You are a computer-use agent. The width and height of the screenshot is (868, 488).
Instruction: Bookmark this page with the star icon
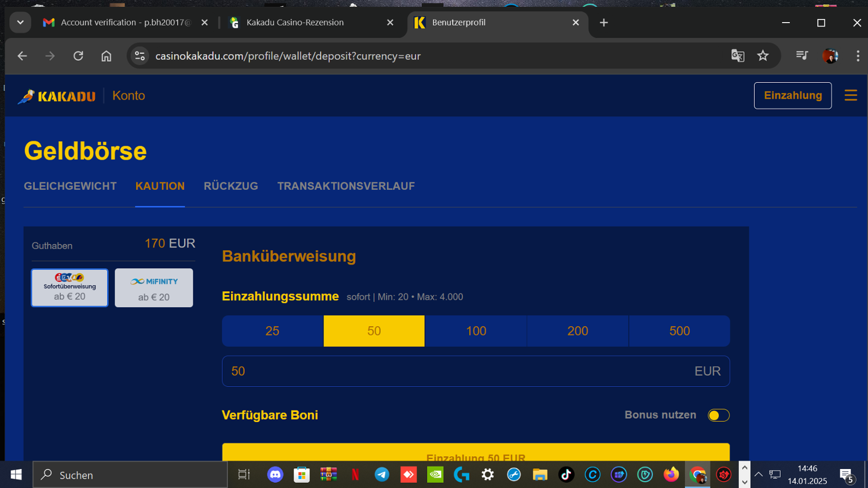763,56
